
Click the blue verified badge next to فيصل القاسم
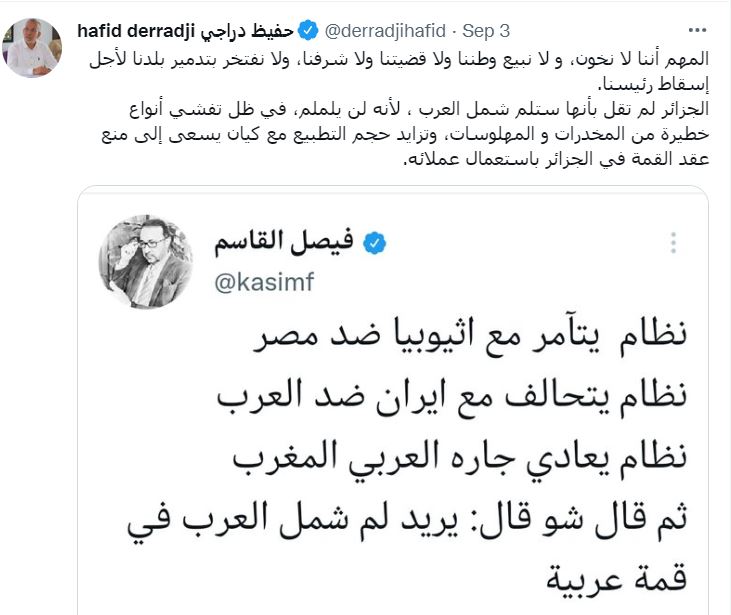tap(374, 243)
